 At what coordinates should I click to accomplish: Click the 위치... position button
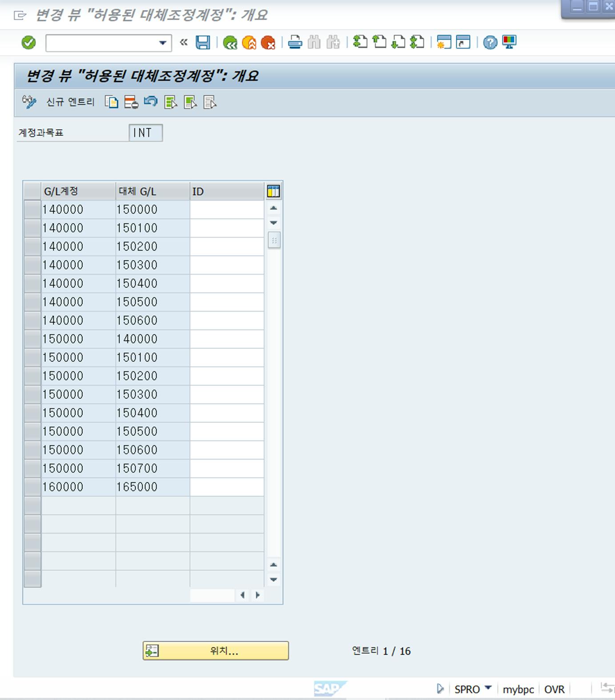click(216, 651)
